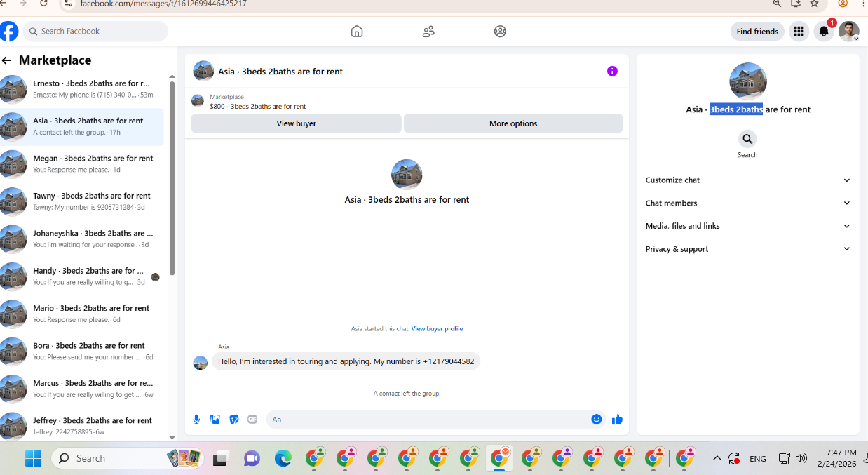Expand Media, files and links section
Screen dimensions: 868x475
(x=747, y=226)
